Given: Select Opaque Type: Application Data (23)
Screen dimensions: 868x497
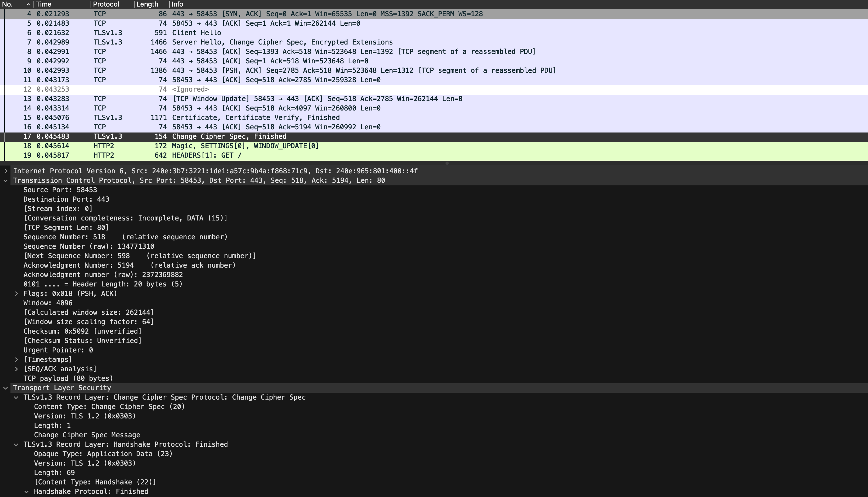Looking at the screenshot, I should [103, 454].
